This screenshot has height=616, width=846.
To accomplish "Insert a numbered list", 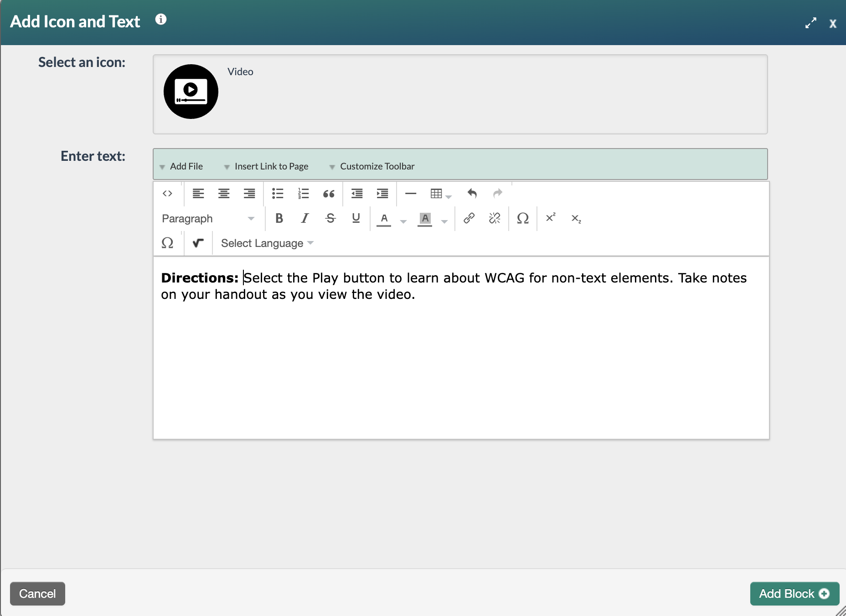I will (x=303, y=194).
